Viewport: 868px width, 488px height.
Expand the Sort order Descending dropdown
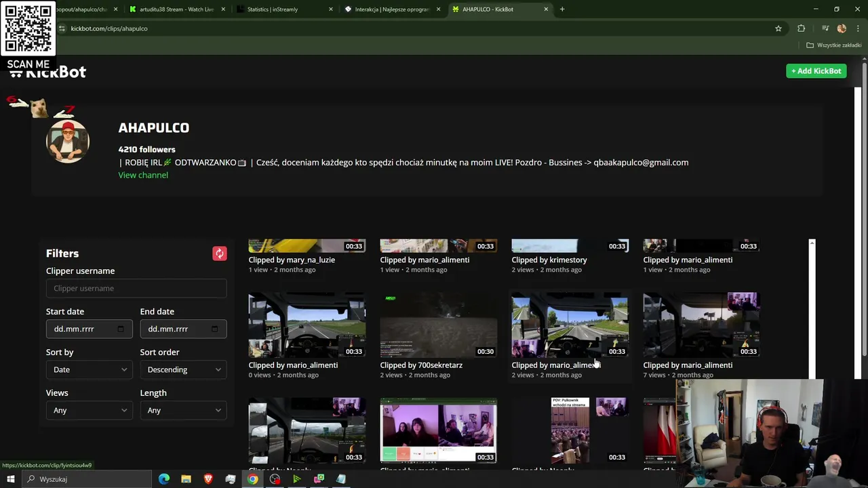pos(183,370)
